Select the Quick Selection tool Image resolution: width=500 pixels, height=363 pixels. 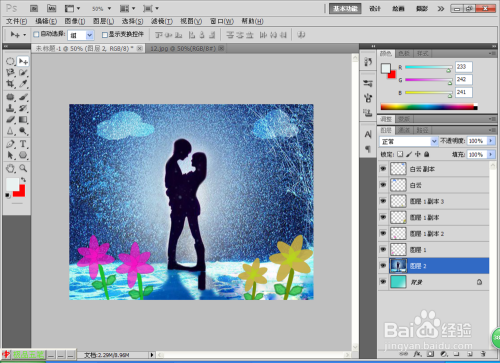(23, 72)
